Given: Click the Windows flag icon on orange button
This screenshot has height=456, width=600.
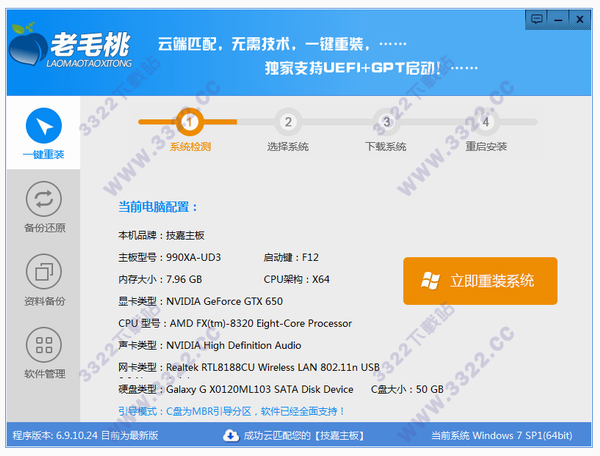Looking at the screenshot, I should point(430,281).
